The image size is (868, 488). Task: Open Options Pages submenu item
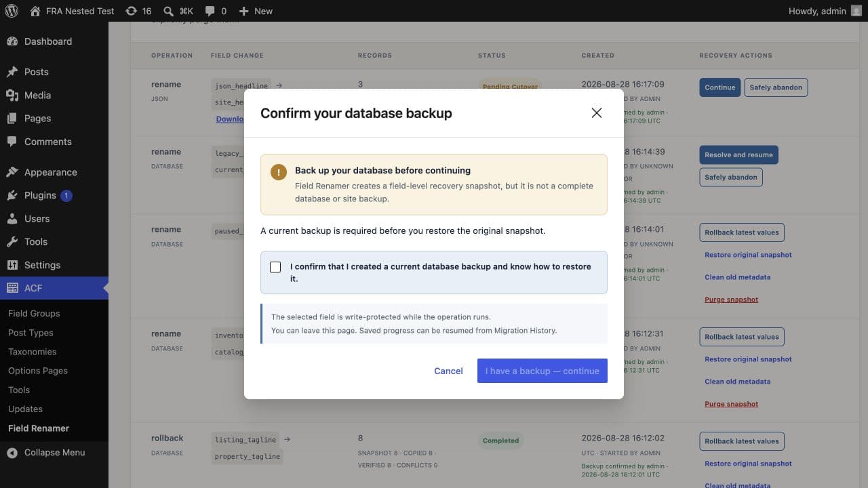38,371
